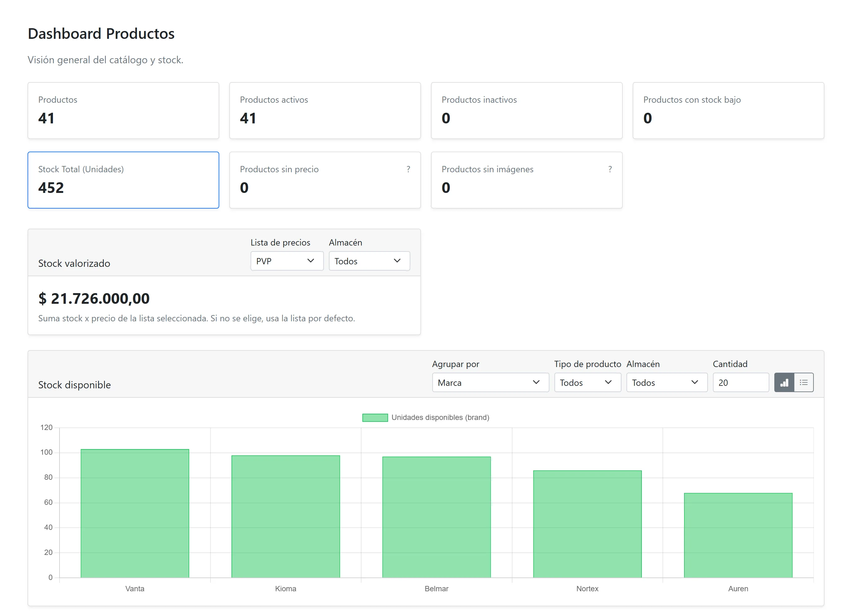Click the Auren bar in chart
852x616 pixels.
(x=738, y=535)
